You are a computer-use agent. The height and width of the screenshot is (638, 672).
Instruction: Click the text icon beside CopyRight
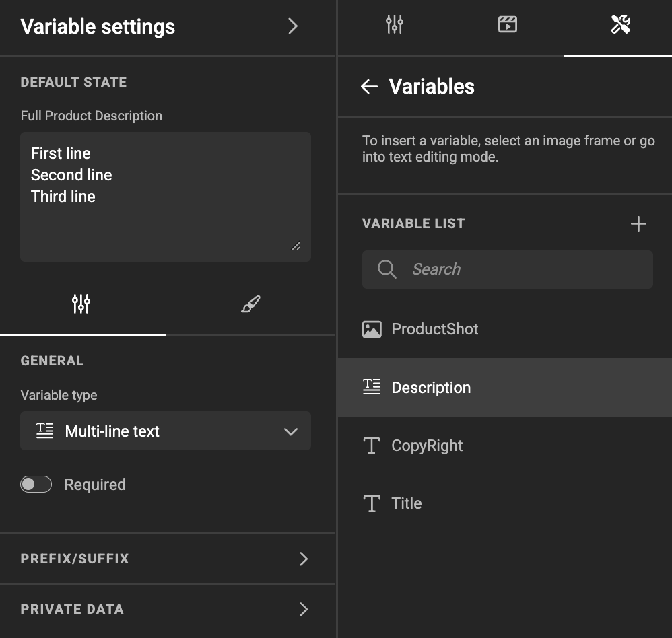372,446
